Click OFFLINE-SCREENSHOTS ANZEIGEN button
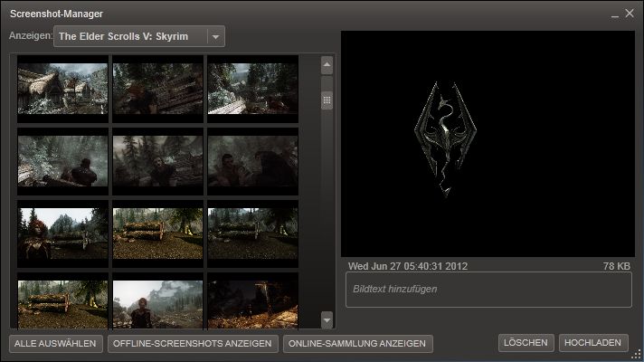This screenshot has height=362, width=644. coord(193,344)
